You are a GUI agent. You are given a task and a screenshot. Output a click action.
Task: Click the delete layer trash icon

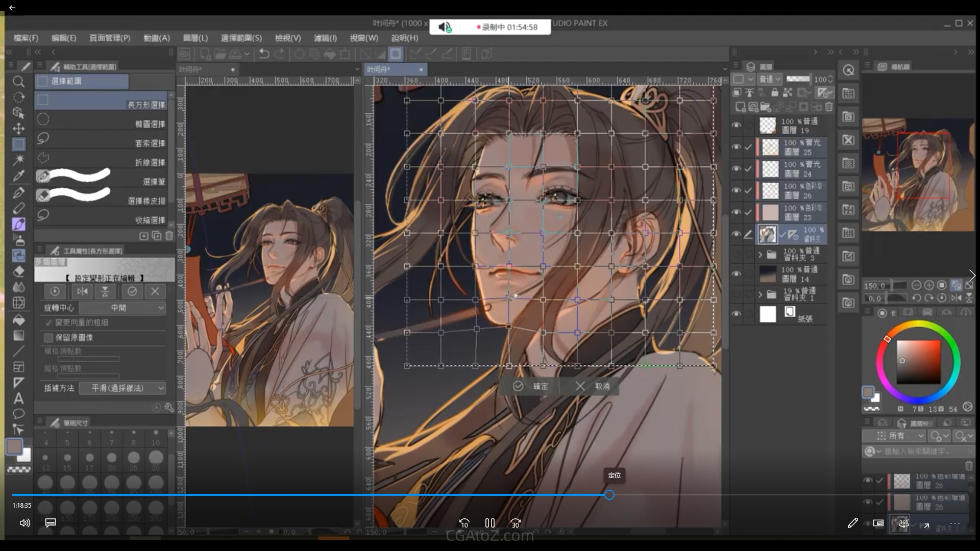[829, 107]
